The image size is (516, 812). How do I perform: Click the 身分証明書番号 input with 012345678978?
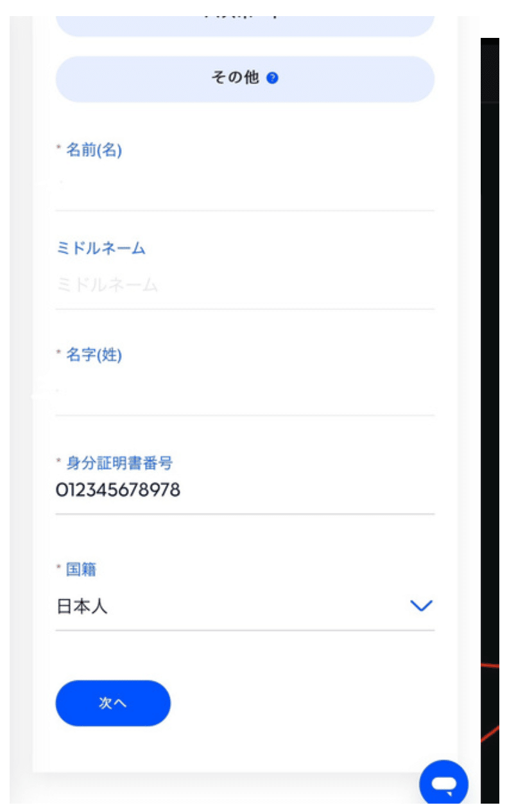tap(245, 491)
